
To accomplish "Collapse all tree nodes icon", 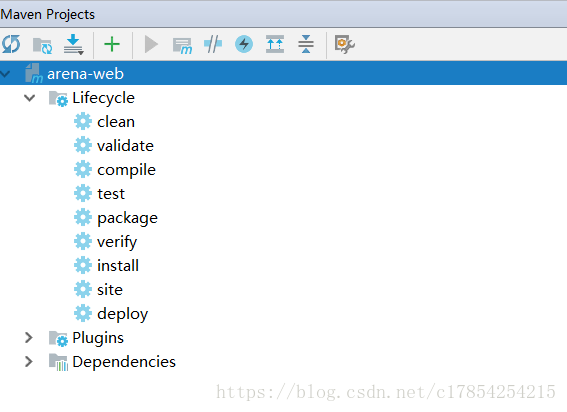I will (306, 44).
